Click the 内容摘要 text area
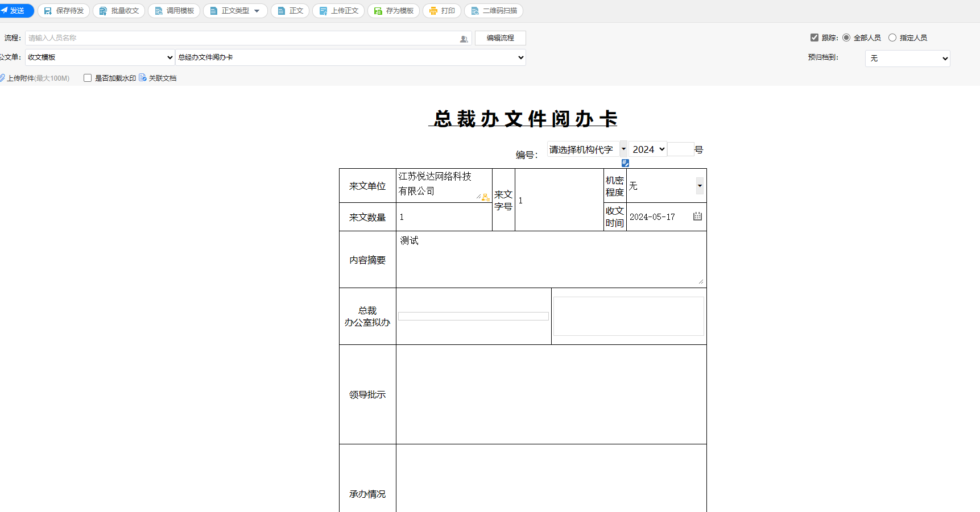This screenshot has width=980, height=512. 550,259
